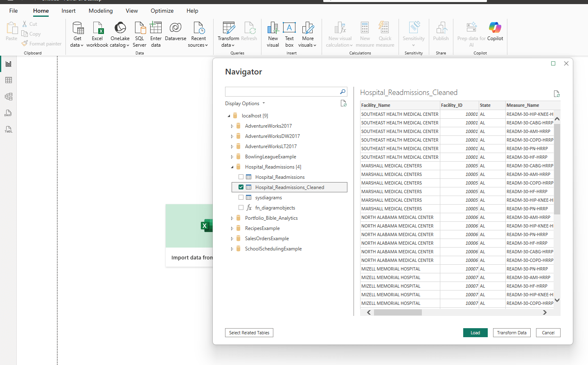Screen dimensions: 588x365
Task: Click the Navigator search magnifier icon
Action: click(342, 92)
